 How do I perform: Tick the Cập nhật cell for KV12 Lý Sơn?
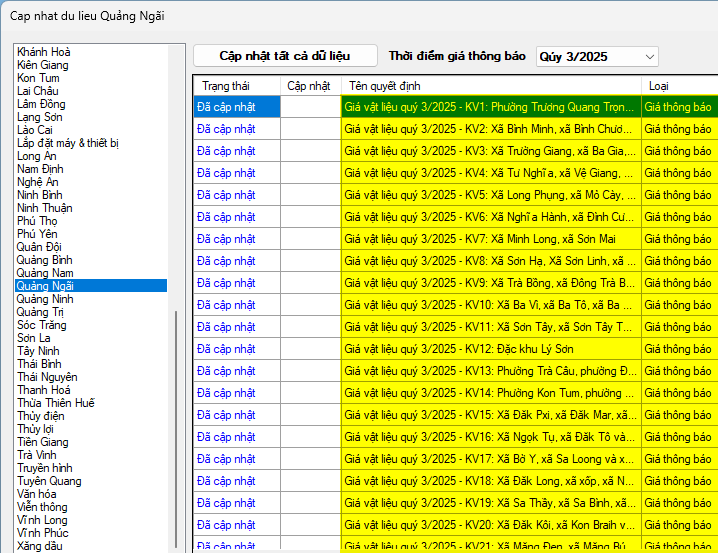tap(310, 349)
